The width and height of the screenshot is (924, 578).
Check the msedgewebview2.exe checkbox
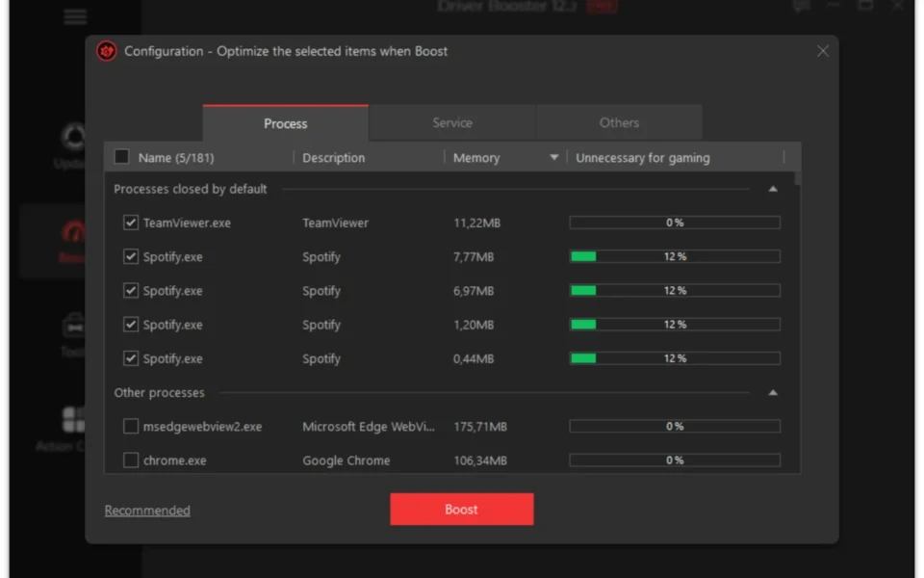130,426
